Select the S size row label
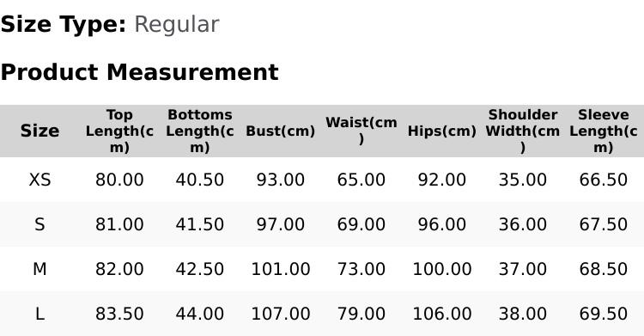644x336 pixels. pyautogui.click(x=39, y=224)
